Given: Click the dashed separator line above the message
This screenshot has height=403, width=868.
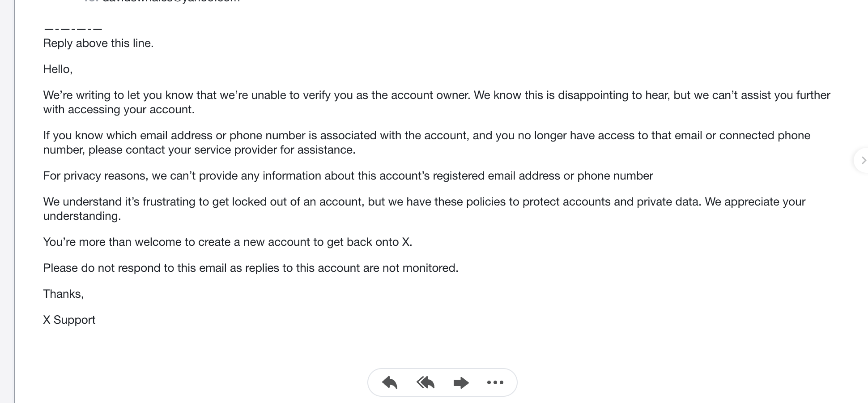Looking at the screenshot, I should (73, 30).
